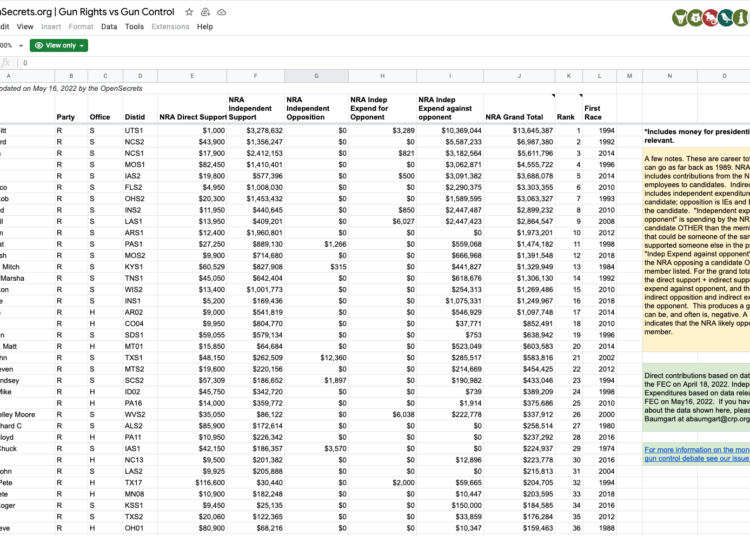Open the Help menu
Image resolution: width=750 pixels, height=536 pixels.
click(x=205, y=27)
